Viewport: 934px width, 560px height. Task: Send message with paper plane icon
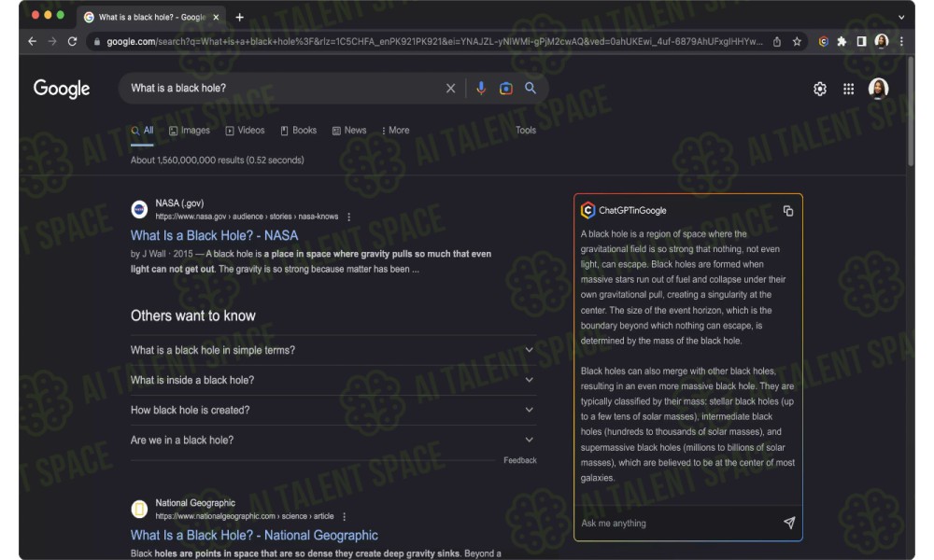pos(789,523)
